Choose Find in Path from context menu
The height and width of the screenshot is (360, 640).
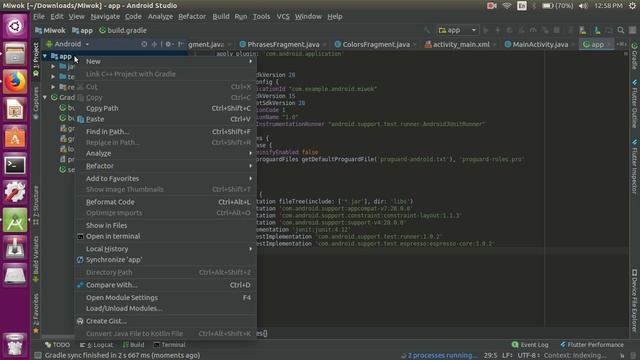pos(166,132)
